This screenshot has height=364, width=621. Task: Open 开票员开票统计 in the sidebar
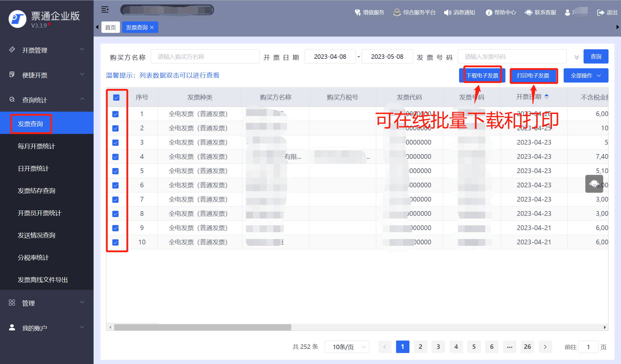47,213
